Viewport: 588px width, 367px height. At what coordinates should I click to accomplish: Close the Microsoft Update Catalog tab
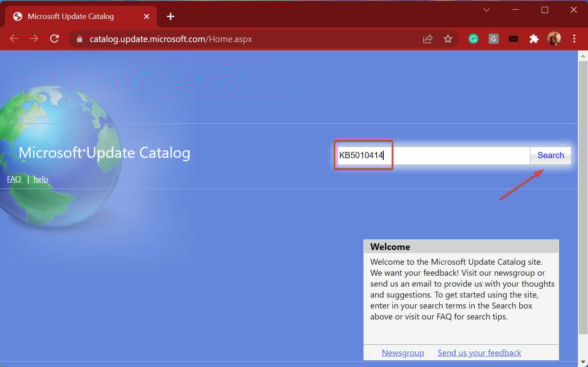[147, 16]
